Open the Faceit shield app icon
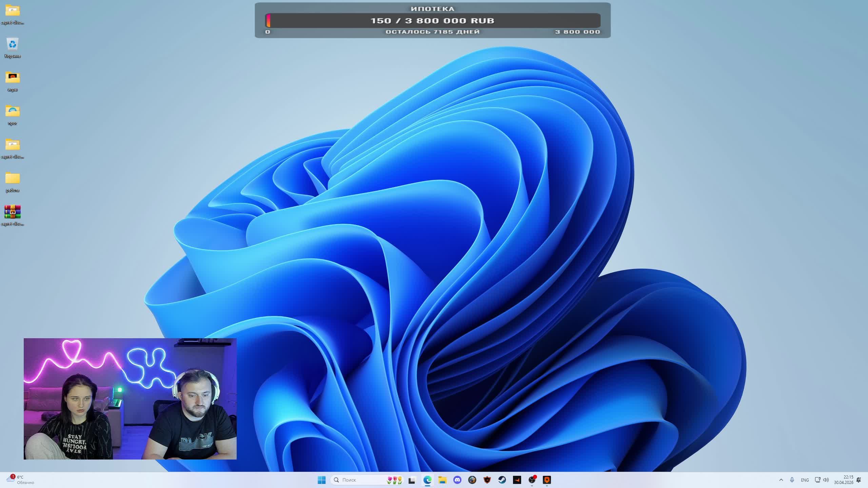Screen dimensions: 868x488 click(487, 480)
